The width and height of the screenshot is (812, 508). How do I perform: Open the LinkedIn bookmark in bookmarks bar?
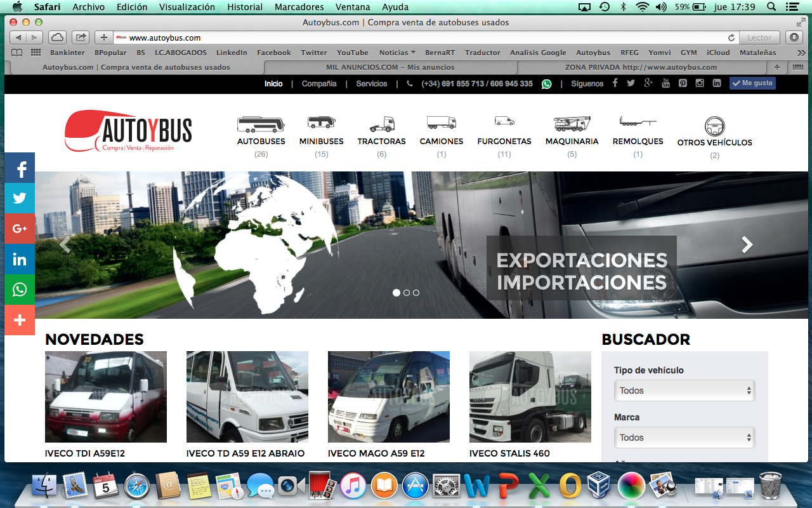pos(232,53)
